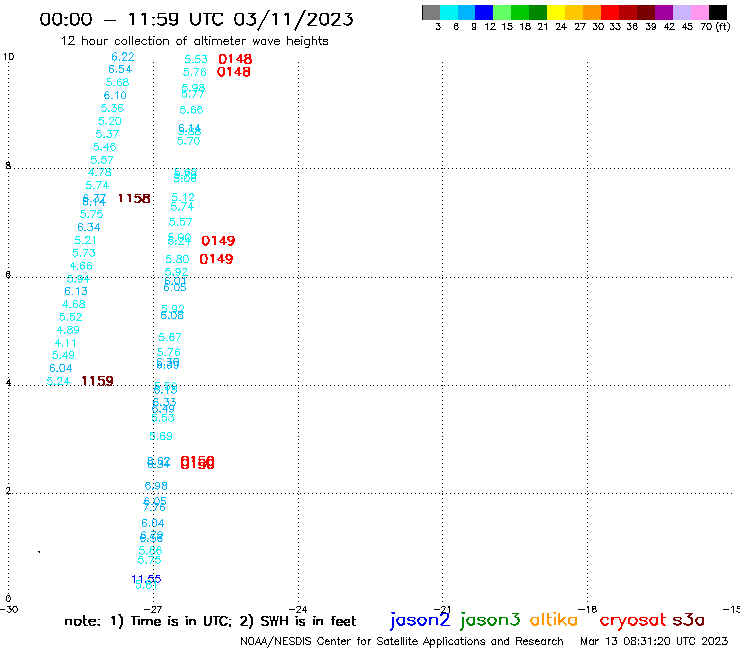Click the 6.10 wave height value
The width and height of the screenshot is (740, 650).
pyautogui.click(x=115, y=95)
